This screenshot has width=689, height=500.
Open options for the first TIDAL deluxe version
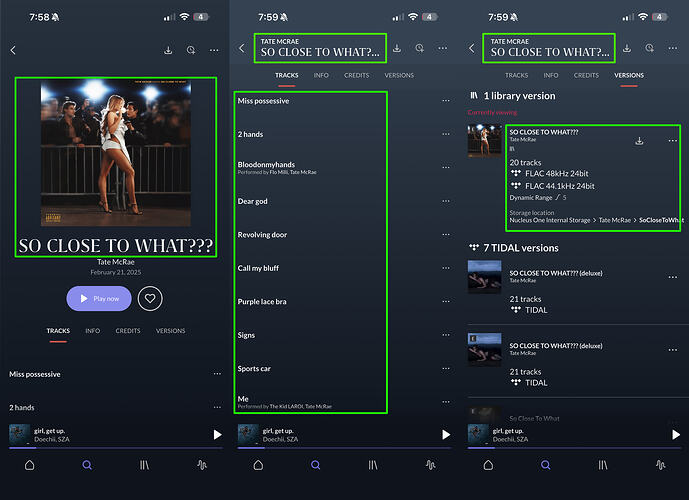[673, 277]
